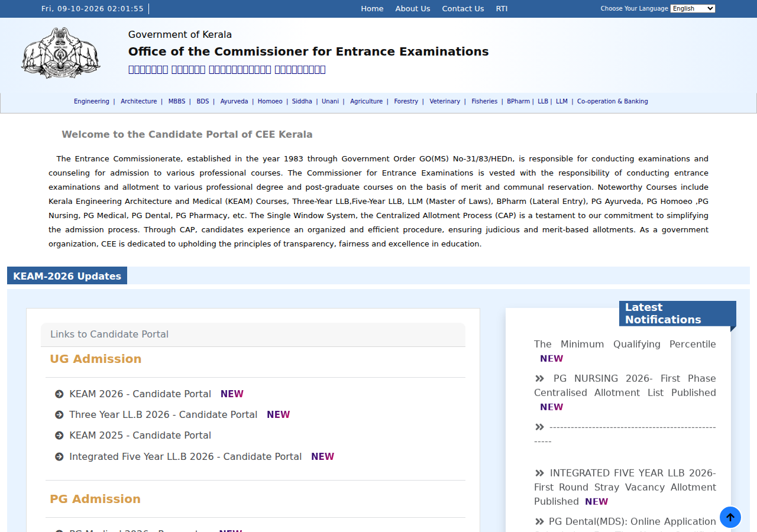Viewport: 757px width, 532px height.
Task: Select the Veterinary course link
Action: tap(445, 102)
